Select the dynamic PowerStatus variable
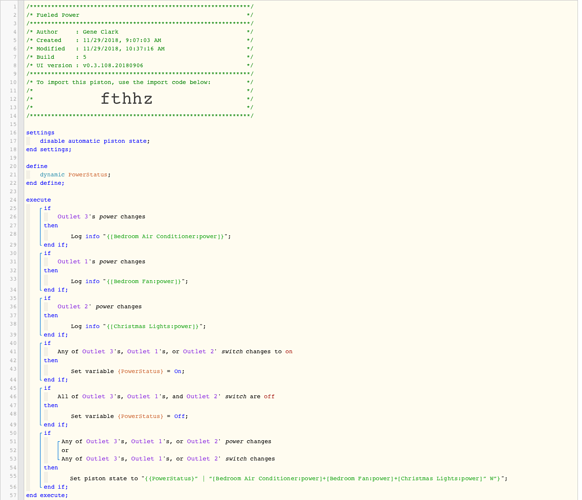 tap(75, 174)
